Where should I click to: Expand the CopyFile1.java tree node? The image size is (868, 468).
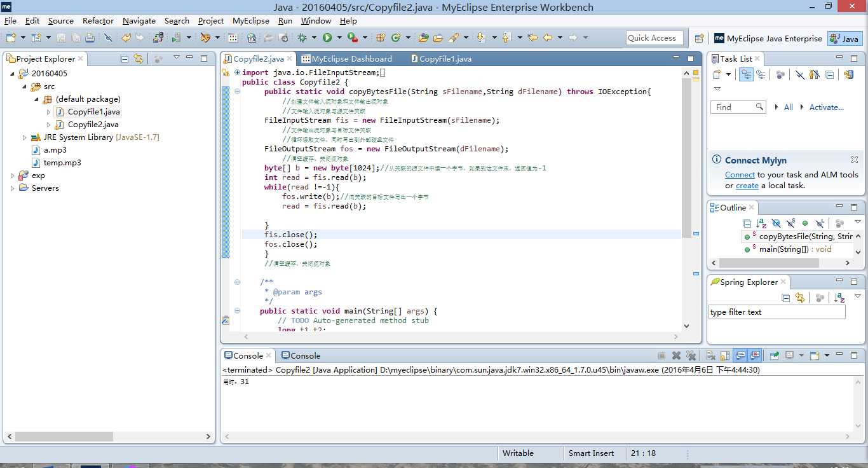click(x=48, y=112)
